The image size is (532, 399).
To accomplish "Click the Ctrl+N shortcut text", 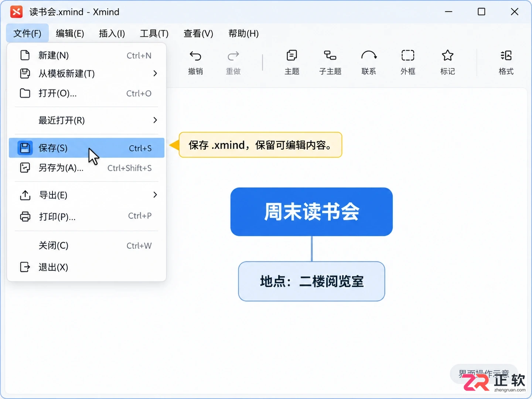I will point(139,55).
